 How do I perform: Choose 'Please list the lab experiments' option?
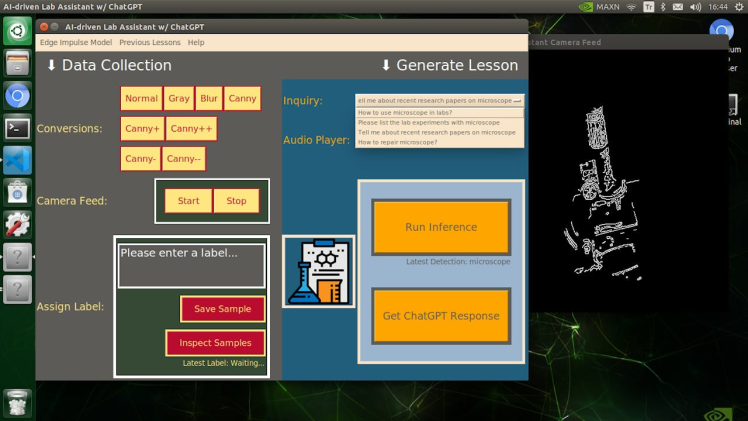click(x=439, y=123)
